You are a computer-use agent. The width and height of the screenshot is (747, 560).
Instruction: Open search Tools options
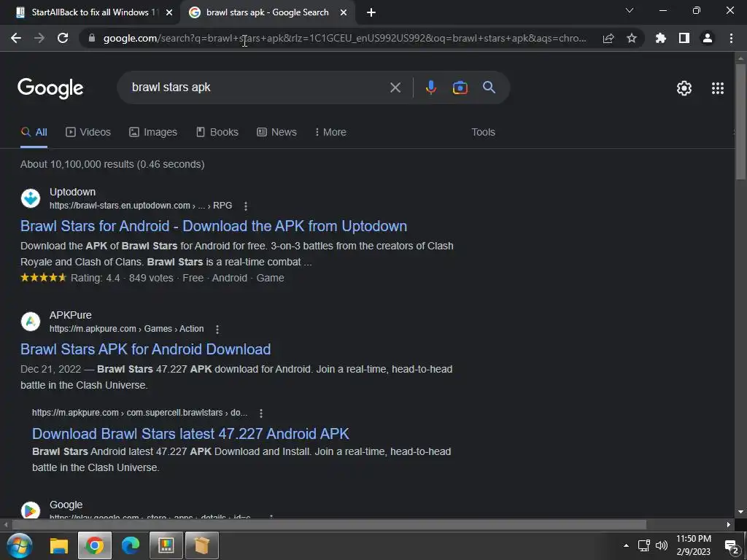(x=483, y=133)
